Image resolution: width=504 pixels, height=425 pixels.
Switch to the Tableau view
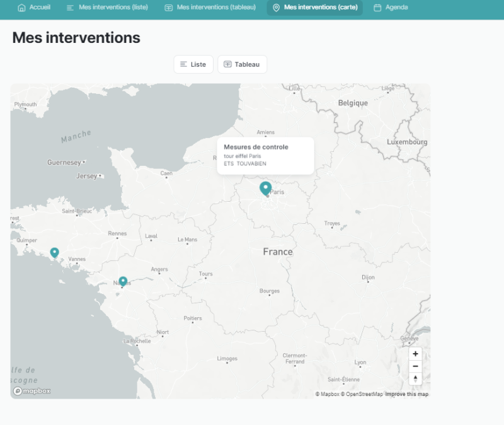pos(242,64)
